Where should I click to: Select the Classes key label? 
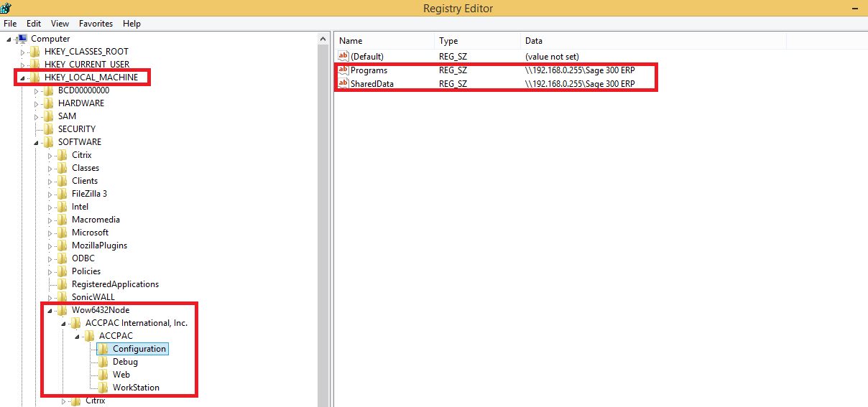(x=86, y=168)
